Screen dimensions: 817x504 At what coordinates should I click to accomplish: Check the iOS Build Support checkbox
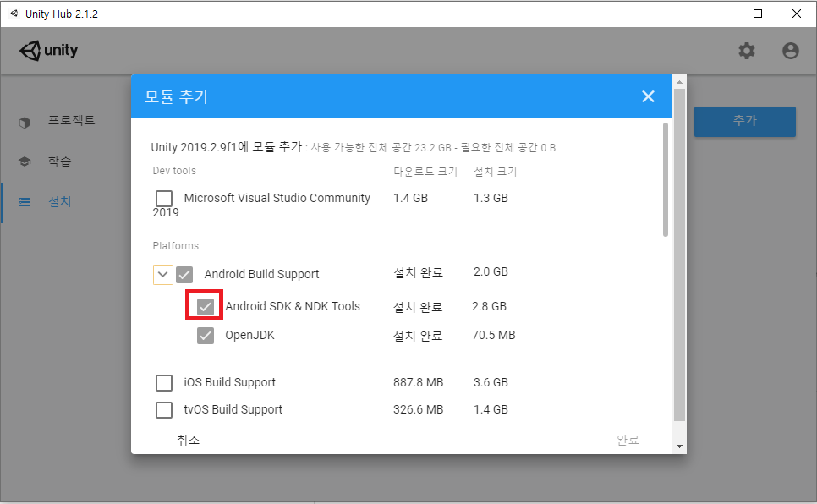pos(164,382)
